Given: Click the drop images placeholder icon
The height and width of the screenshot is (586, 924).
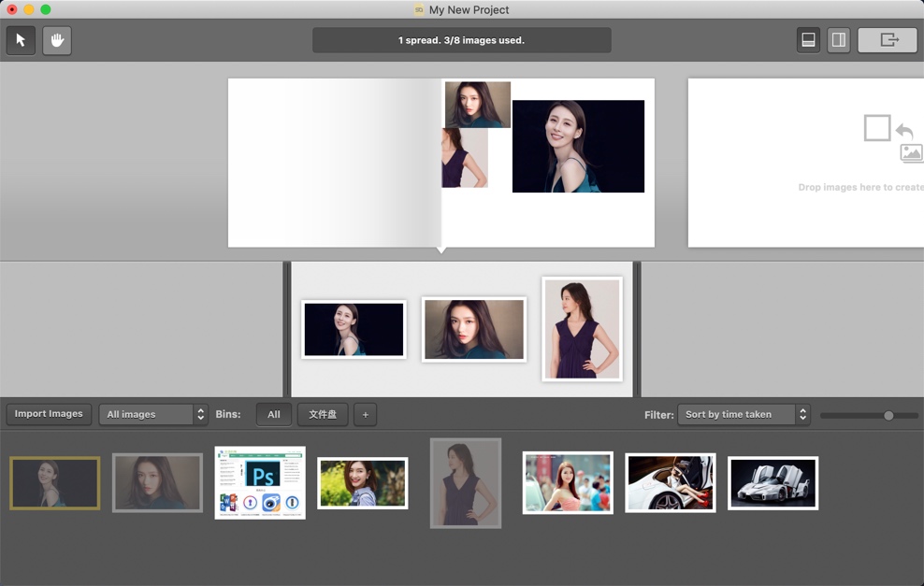Looking at the screenshot, I should point(876,128).
